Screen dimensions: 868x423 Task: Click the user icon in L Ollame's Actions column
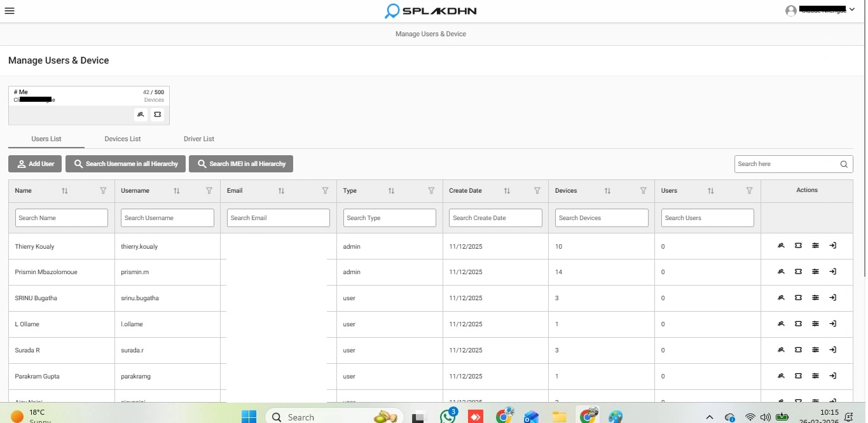(781, 324)
